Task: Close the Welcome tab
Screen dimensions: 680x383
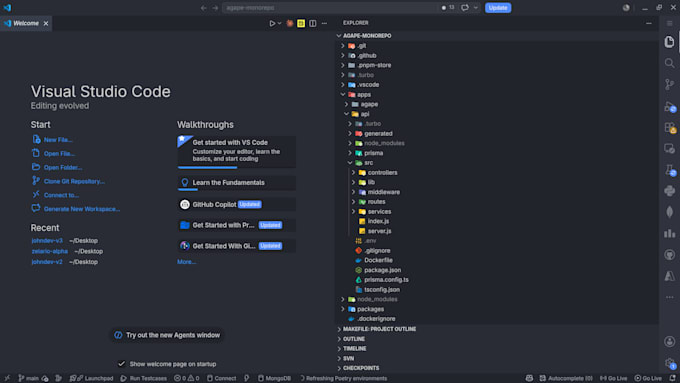Action: click(x=46, y=23)
